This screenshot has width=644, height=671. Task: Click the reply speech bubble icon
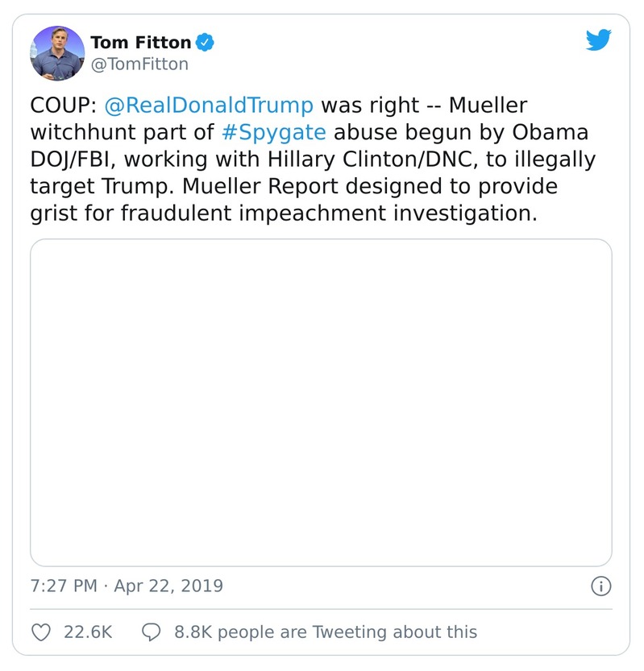[x=152, y=632]
